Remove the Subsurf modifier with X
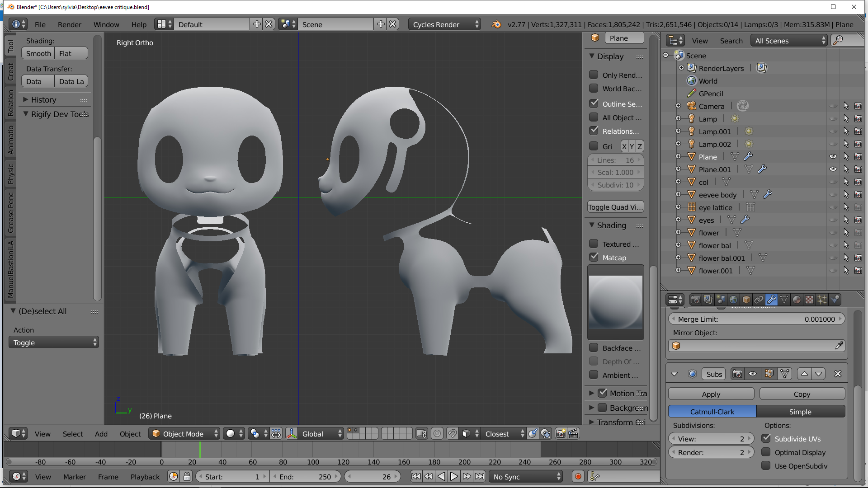Image resolution: width=868 pixels, height=488 pixels. coord(838,374)
